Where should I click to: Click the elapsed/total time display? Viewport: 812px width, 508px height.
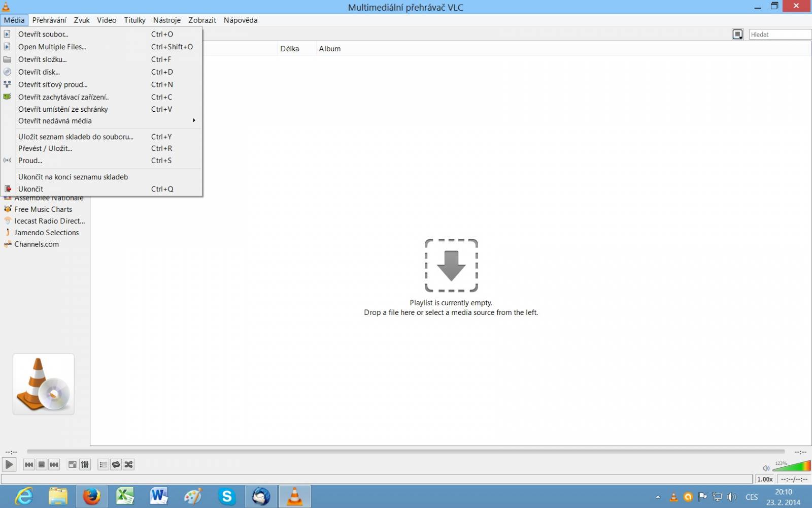794,479
